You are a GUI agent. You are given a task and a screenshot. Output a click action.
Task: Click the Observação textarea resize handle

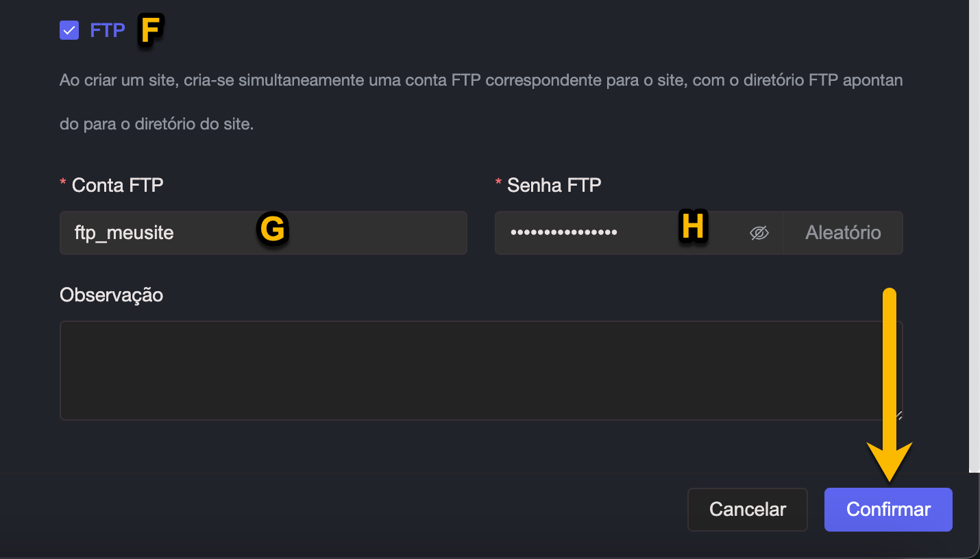pyautogui.click(x=898, y=415)
